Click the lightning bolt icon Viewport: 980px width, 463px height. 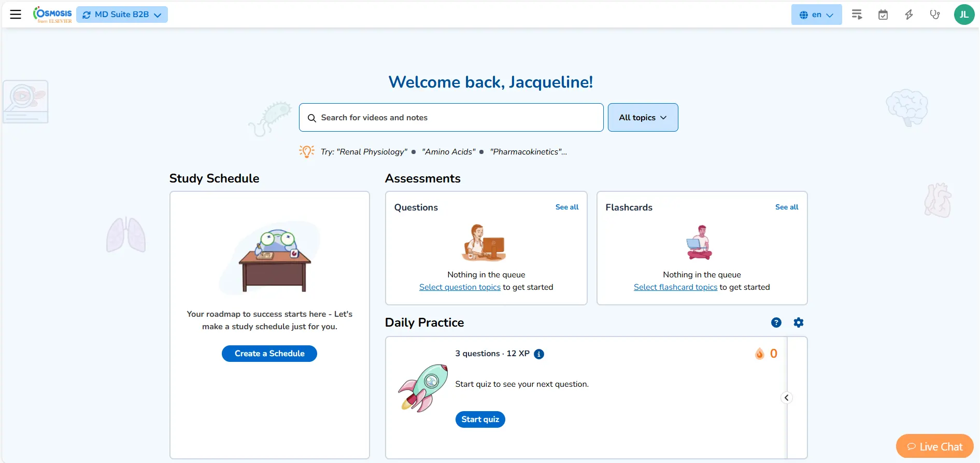908,15
